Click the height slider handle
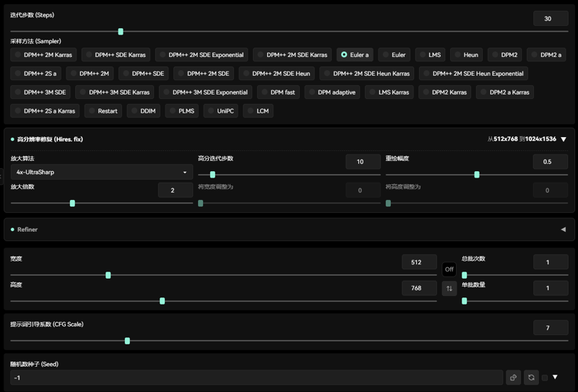 162,301
